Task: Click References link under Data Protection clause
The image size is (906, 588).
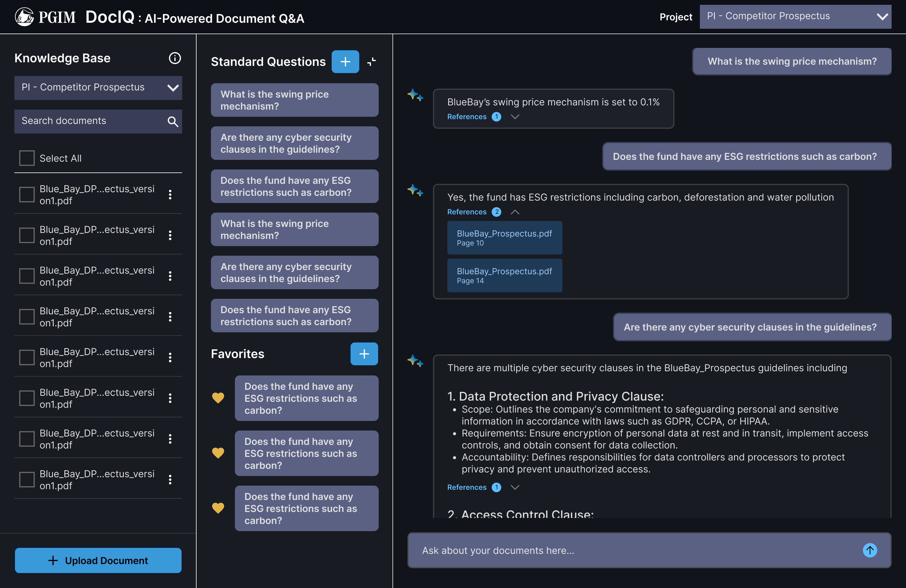Action: [467, 487]
